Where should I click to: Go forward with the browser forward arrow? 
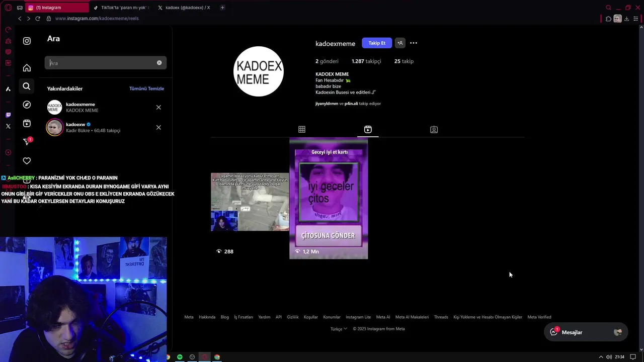[28, 19]
